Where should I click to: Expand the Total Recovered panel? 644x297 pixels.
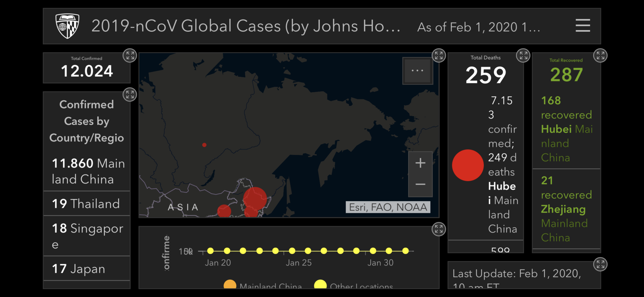[601, 56]
